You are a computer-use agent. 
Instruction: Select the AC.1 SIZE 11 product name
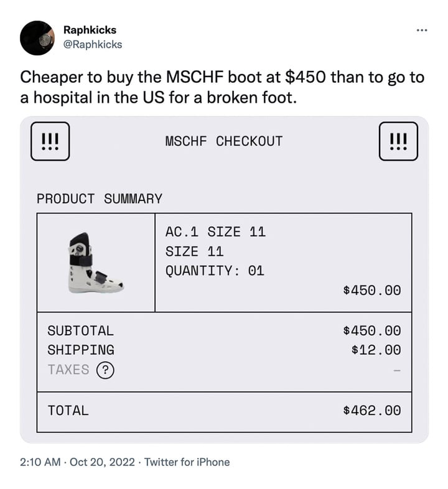pyautogui.click(x=215, y=232)
